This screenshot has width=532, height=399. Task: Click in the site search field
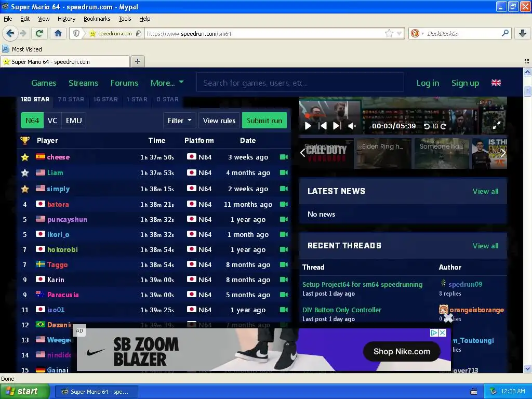pos(300,83)
